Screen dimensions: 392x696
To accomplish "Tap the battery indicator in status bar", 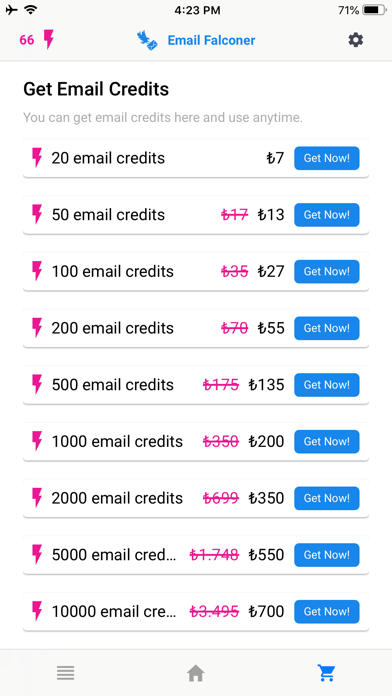I will point(374,10).
